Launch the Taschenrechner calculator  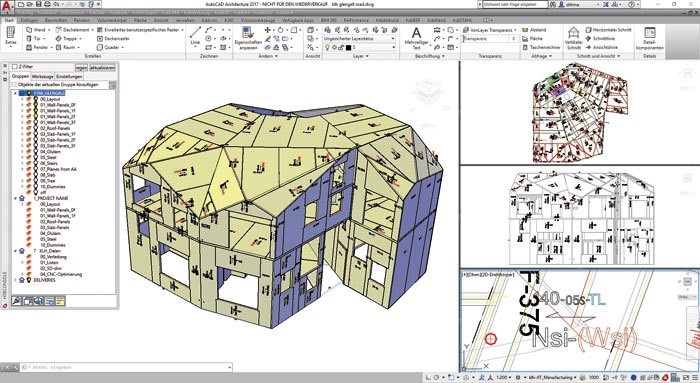pos(541,47)
